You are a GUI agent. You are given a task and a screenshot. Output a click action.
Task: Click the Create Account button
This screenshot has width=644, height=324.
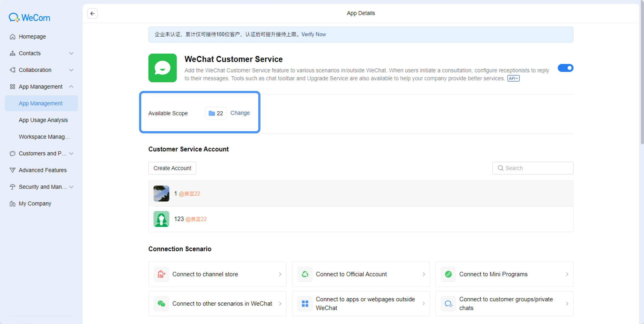[172, 168]
